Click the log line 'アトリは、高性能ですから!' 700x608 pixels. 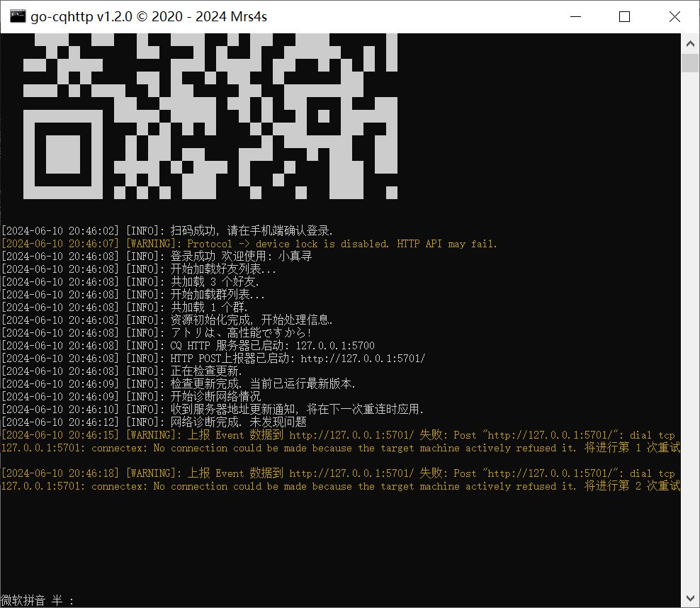(x=241, y=332)
